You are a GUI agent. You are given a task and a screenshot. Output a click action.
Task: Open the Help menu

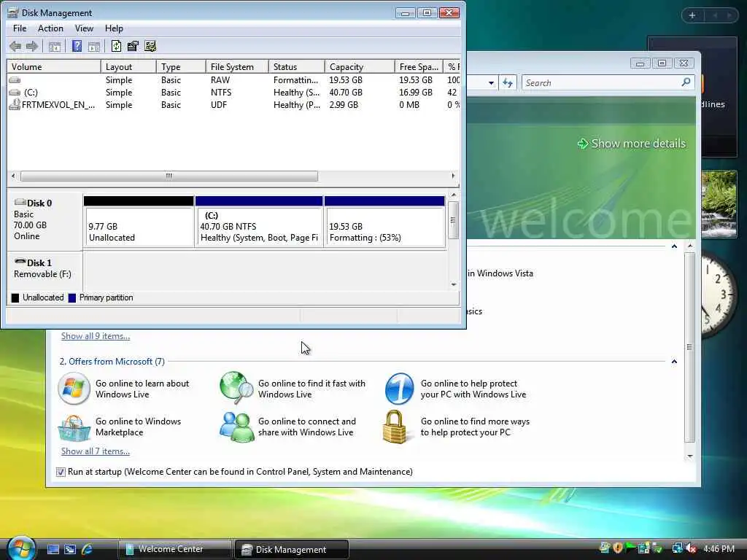point(114,28)
